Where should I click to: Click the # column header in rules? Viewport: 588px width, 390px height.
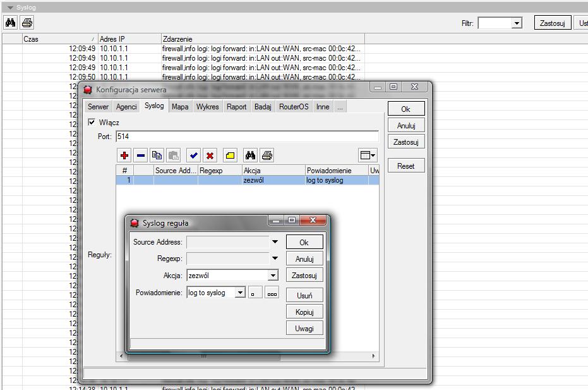(x=124, y=171)
